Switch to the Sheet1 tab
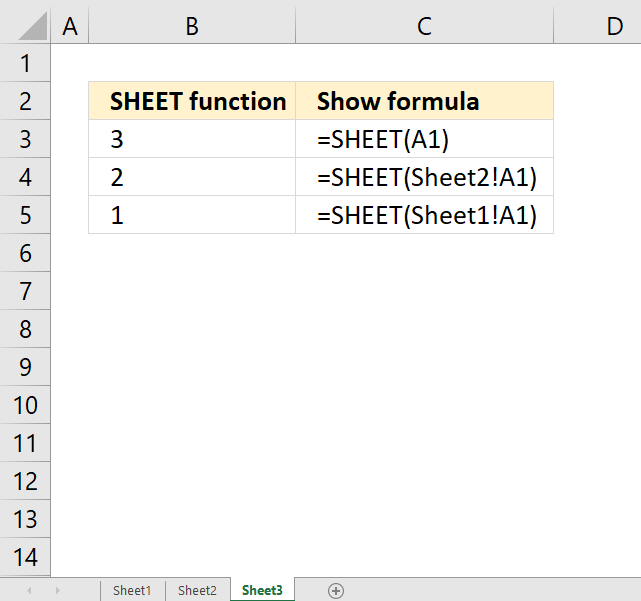This screenshot has height=601, width=641. [x=132, y=590]
